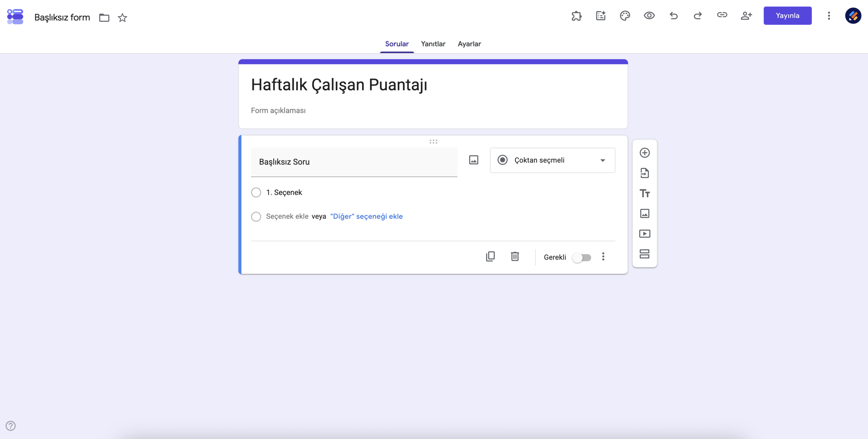
Task: Insert image into the question title
Action: point(474,160)
